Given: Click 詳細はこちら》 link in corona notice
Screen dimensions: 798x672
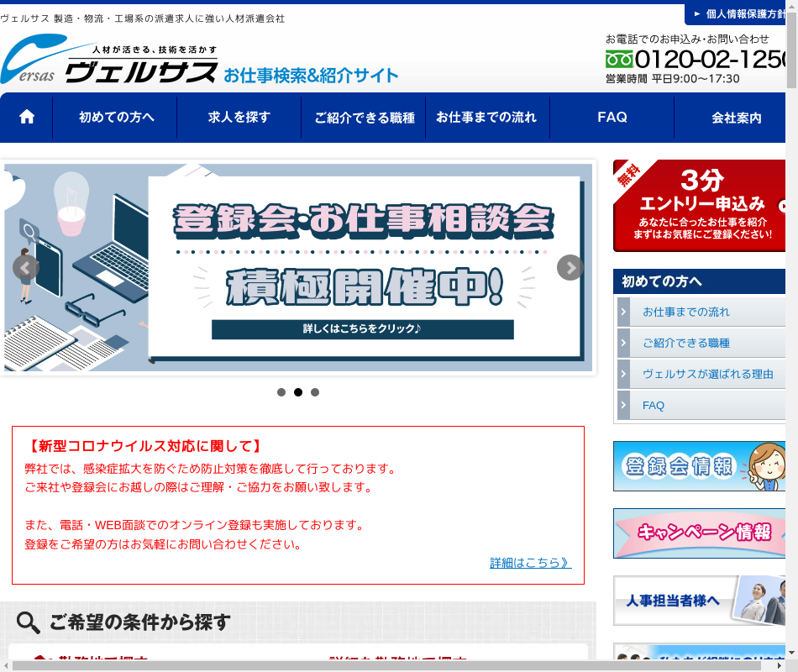Looking at the screenshot, I should click(530, 563).
